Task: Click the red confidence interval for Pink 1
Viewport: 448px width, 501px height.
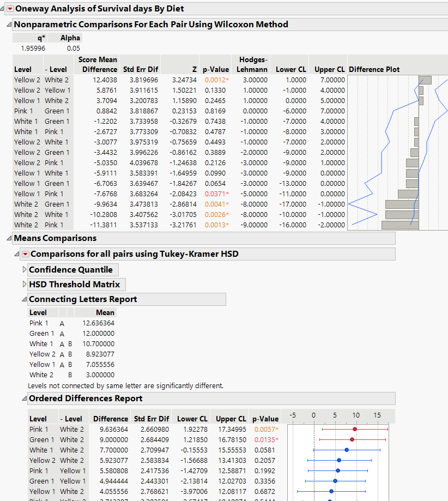Action: click(354, 429)
